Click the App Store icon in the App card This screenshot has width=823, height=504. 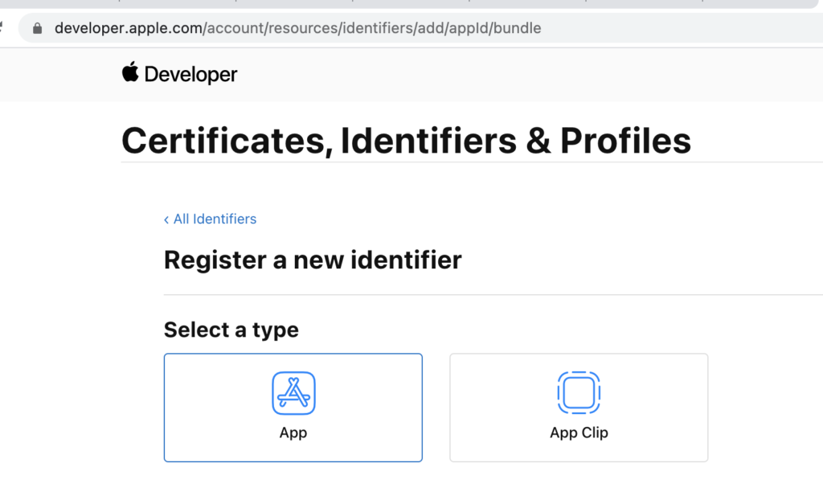(x=293, y=393)
